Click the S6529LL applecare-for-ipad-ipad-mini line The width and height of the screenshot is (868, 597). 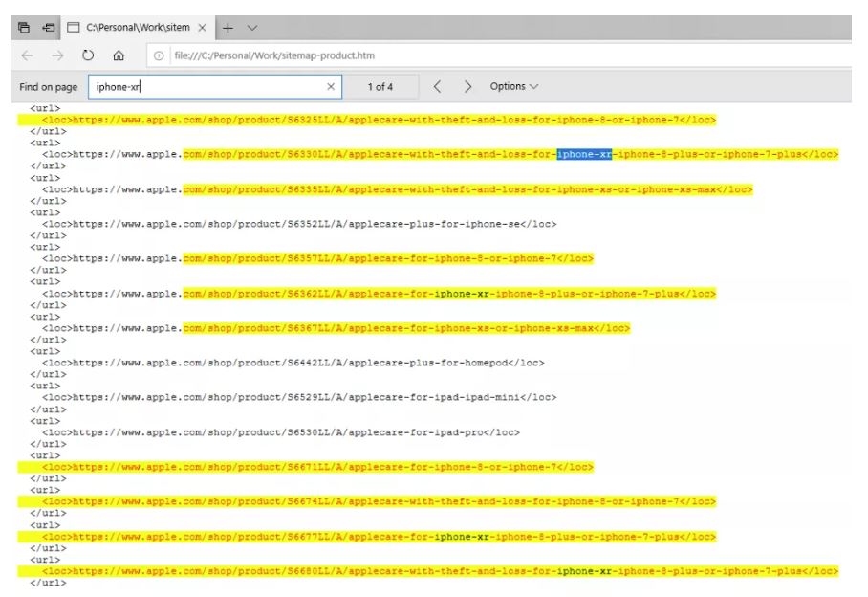pyautogui.click(x=299, y=397)
